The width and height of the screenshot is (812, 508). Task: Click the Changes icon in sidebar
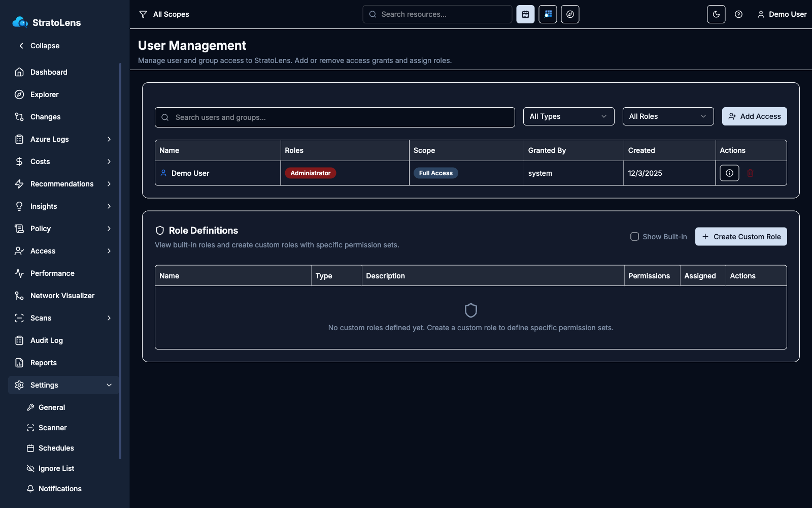pyautogui.click(x=19, y=117)
